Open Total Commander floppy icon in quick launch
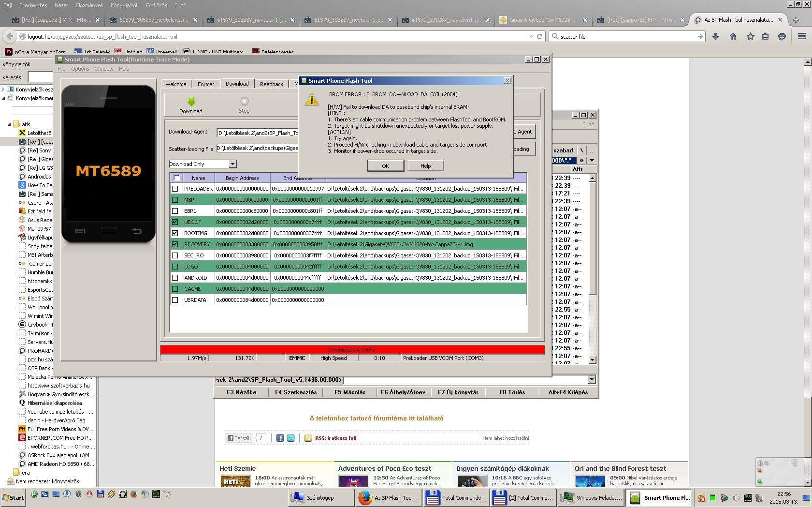Image resolution: width=812 pixels, height=508 pixels. pos(101,494)
